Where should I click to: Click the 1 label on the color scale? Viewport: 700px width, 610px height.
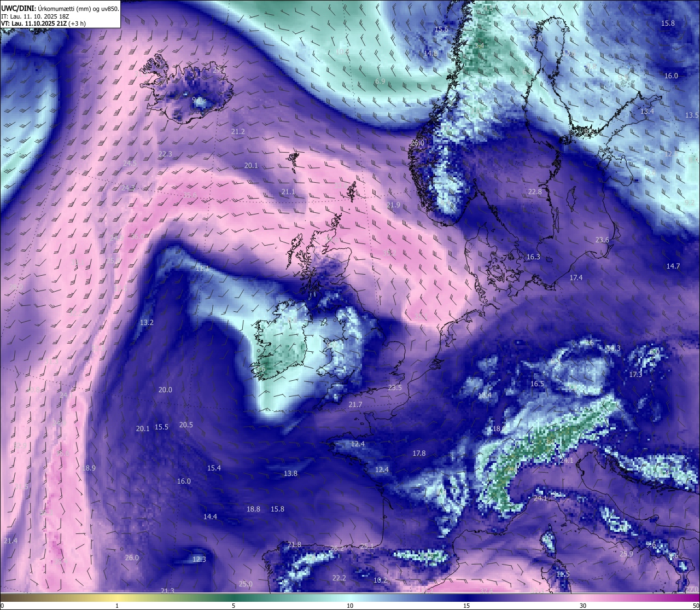[x=117, y=606]
